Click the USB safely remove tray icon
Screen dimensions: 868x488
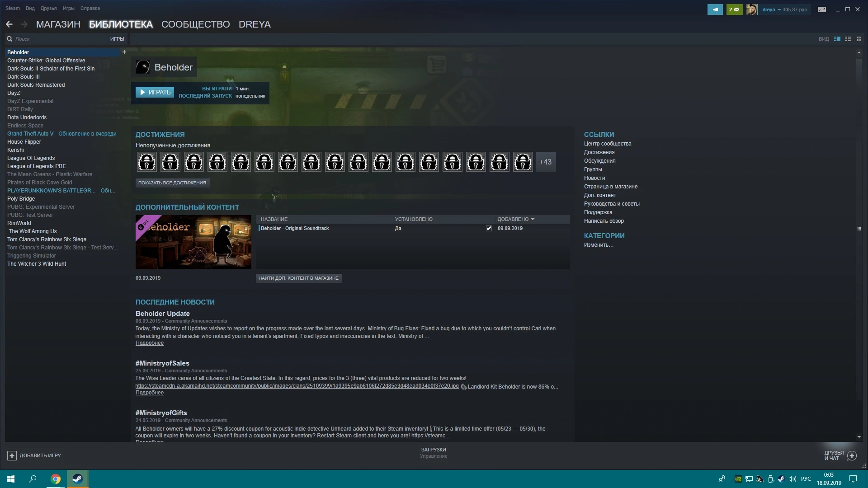[x=771, y=479]
